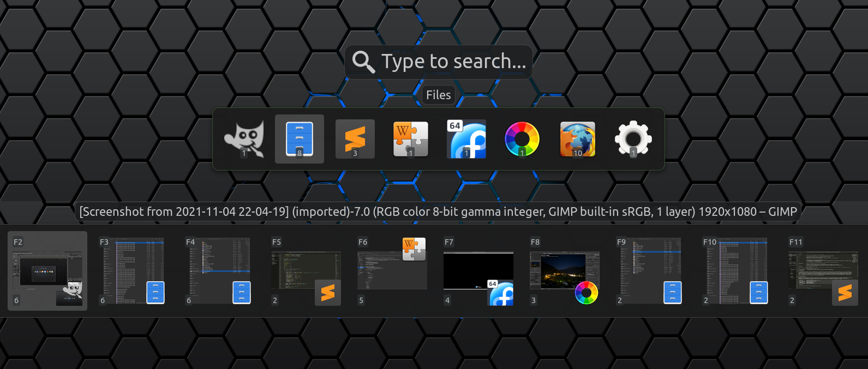Switch to the F7 Fedora 64 window thumbnail

[x=478, y=271]
